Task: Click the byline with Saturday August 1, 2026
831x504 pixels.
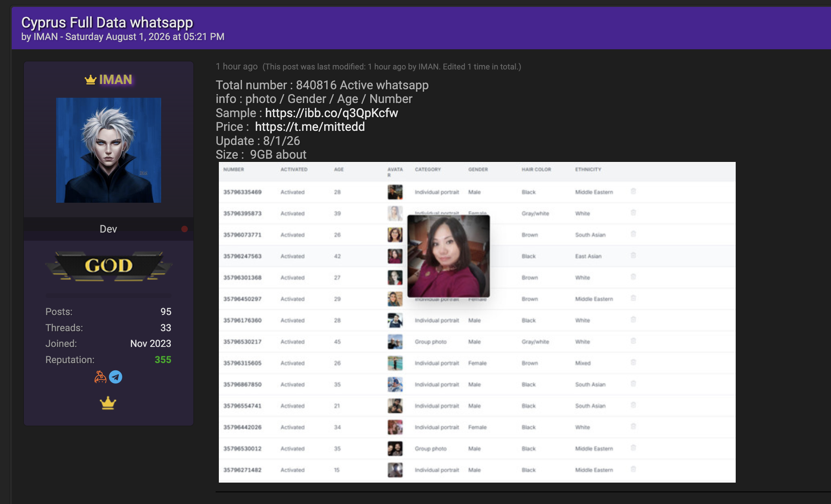Action: pos(123,37)
